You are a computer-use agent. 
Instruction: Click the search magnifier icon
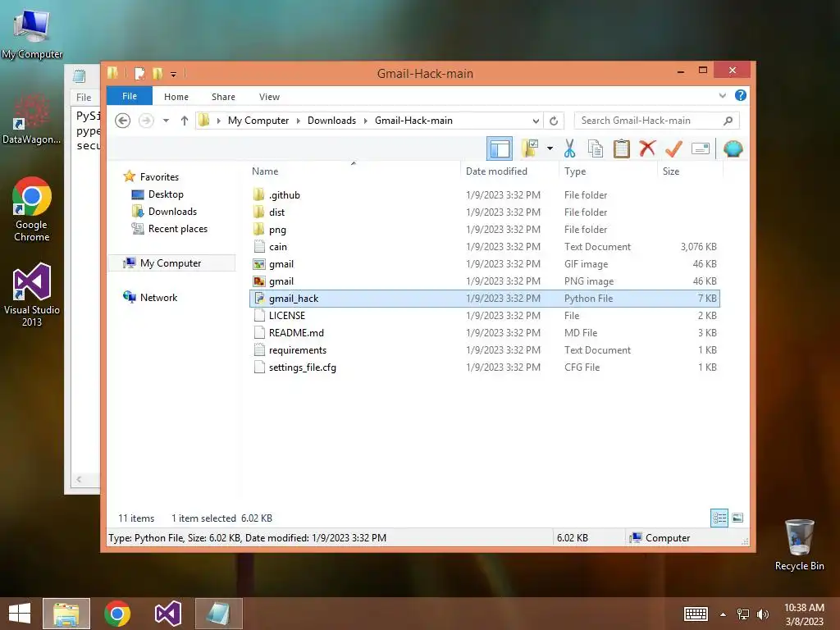pyautogui.click(x=728, y=121)
